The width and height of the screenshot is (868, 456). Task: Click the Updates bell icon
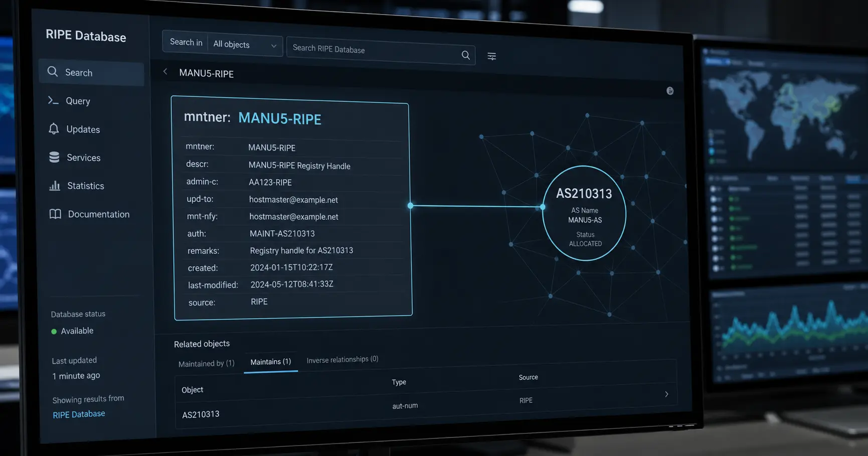pos(54,128)
